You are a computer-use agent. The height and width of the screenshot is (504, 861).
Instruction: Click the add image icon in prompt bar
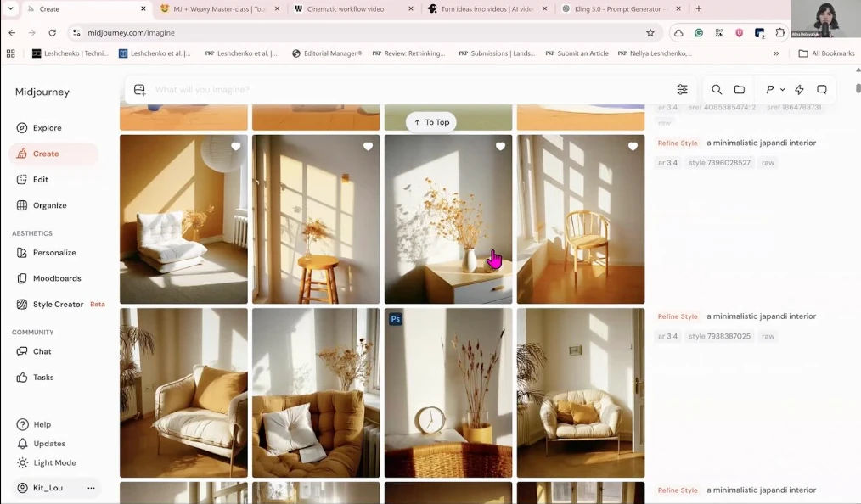coord(140,90)
